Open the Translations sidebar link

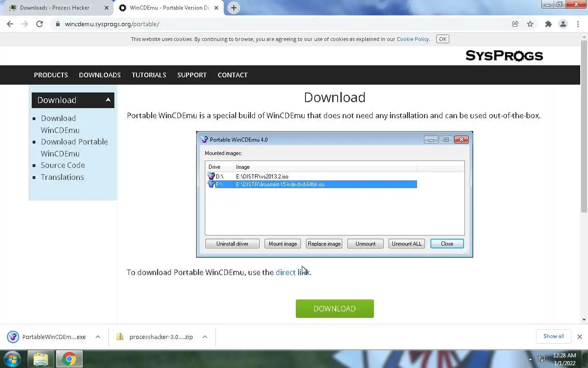(62, 177)
